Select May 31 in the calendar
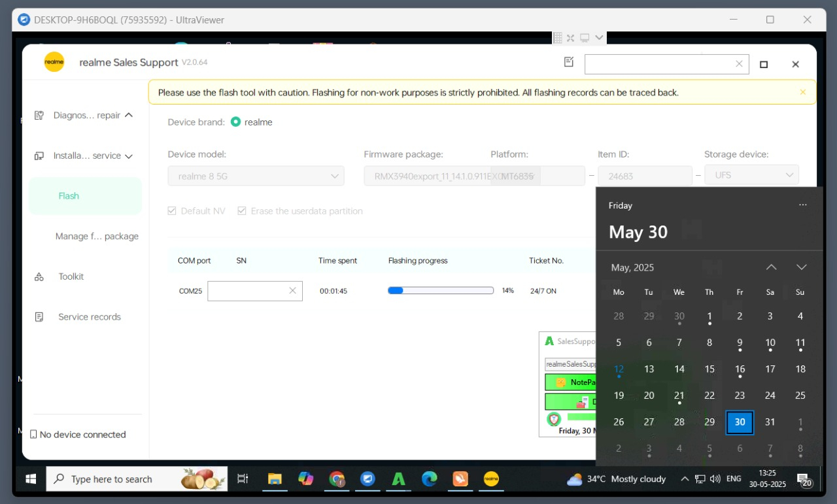Image resolution: width=837 pixels, height=504 pixels. pos(770,422)
